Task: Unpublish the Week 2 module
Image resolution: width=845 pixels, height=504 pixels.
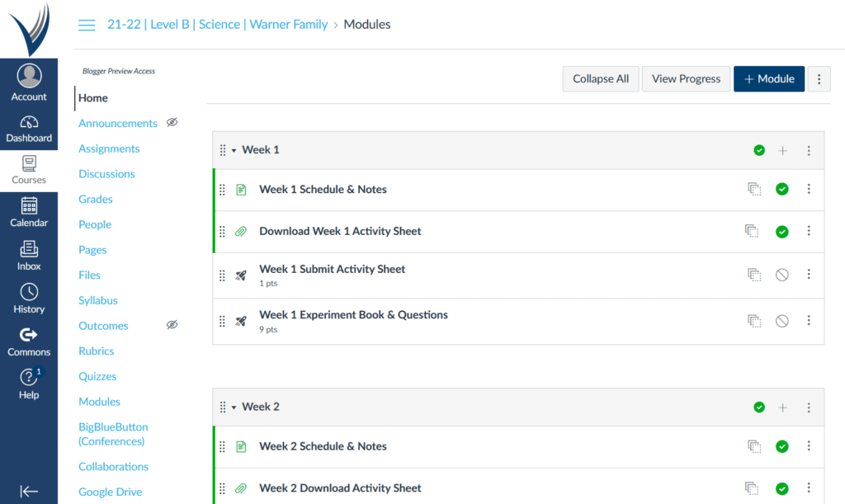Action: tap(759, 407)
